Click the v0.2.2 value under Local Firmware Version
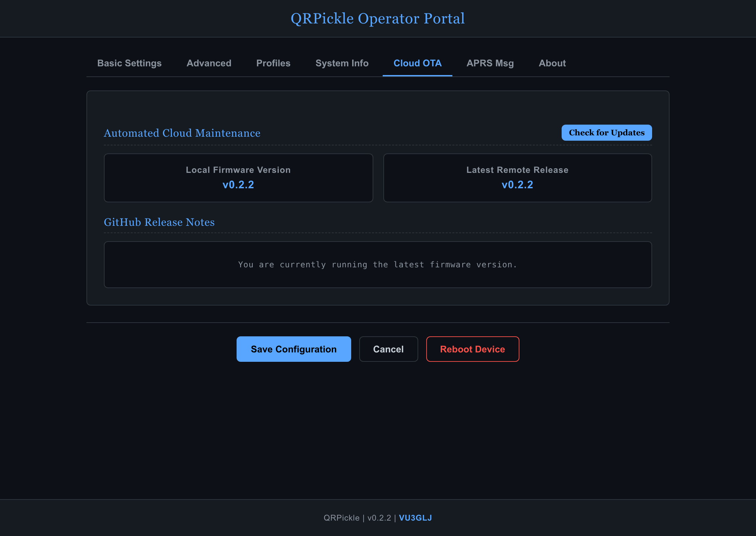The image size is (756, 536). 238,185
